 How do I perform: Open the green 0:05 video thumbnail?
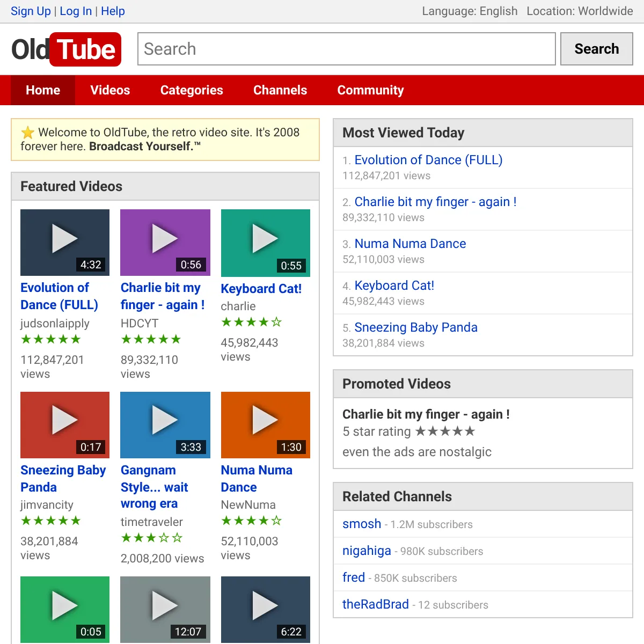coord(65,610)
